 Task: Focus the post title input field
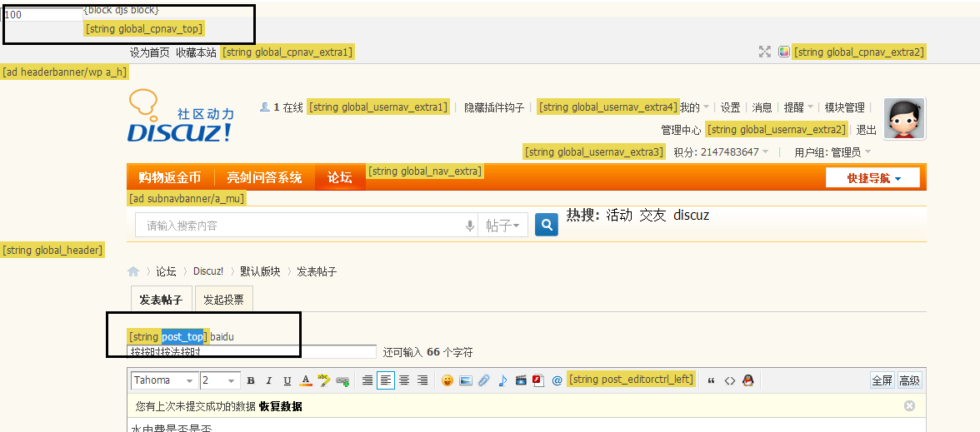[252, 352]
